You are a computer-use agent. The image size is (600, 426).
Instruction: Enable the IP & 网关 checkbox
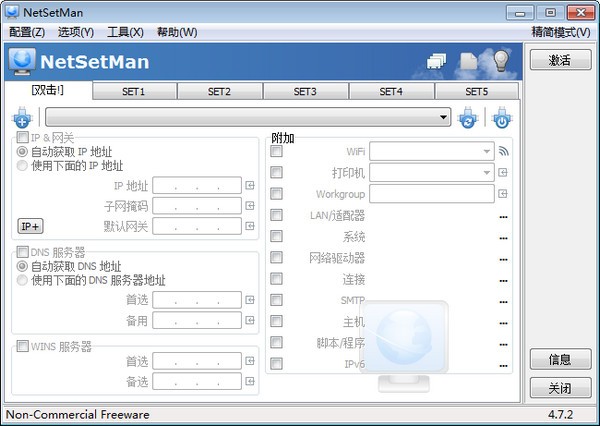(23, 137)
